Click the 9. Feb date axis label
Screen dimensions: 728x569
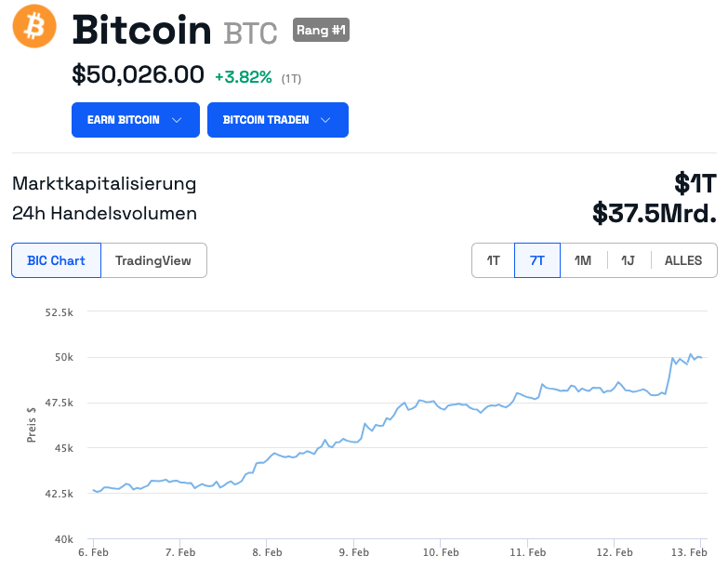pyautogui.click(x=354, y=552)
